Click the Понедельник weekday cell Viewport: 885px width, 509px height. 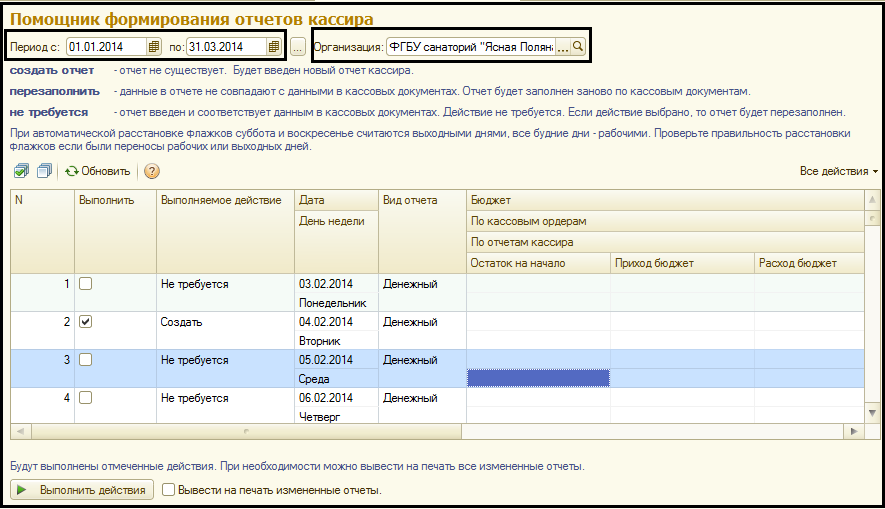(x=336, y=303)
